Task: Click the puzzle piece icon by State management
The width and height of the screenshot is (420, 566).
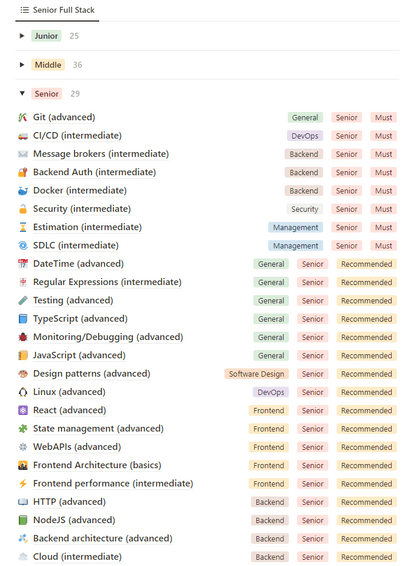Action: point(23,429)
